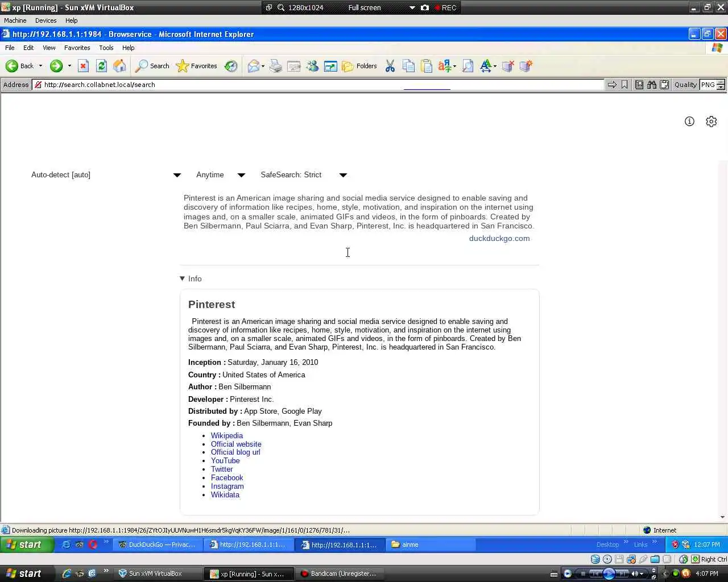Switch to DuckDuckGo taskbar window
This screenshot has height=582, width=728.
pos(157,544)
